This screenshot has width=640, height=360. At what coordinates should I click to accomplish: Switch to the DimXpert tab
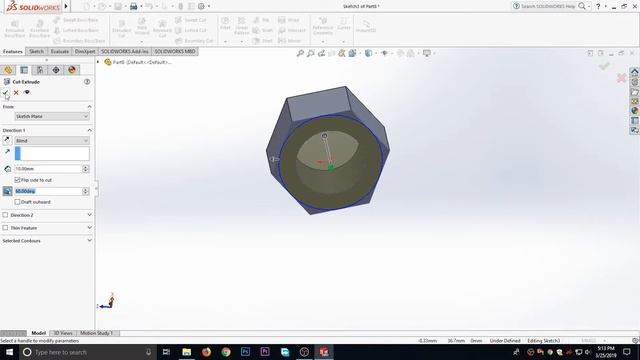click(85, 51)
